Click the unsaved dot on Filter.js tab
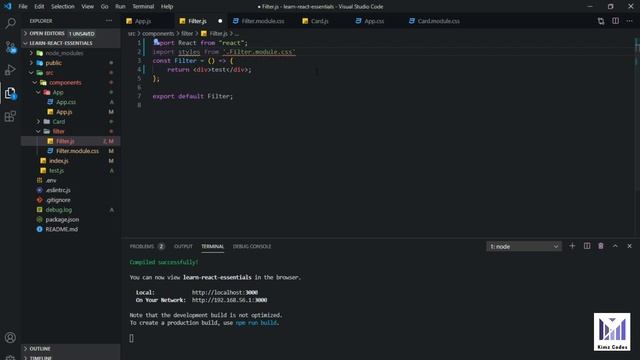The height and width of the screenshot is (360, 640). coord(220,21)
